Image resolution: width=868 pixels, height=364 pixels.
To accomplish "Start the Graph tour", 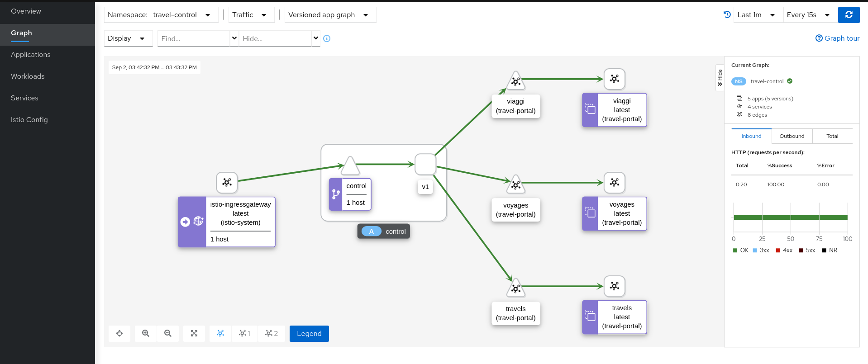I will point(837,38).
